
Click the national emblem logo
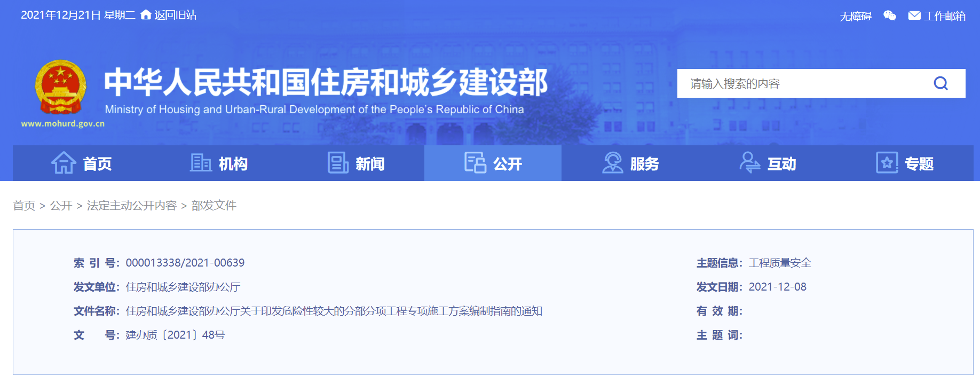pos(60,87)
